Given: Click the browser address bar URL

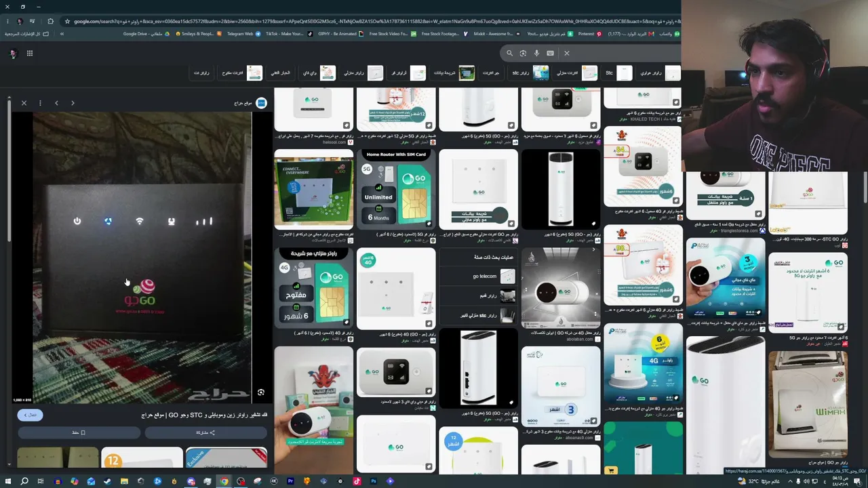Looking at the screenshot, I should [x=376, y=21].
